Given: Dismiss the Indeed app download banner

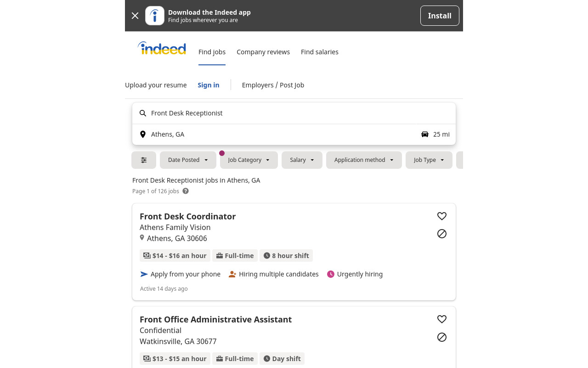Looking at the screenshot, I should 135,16.
